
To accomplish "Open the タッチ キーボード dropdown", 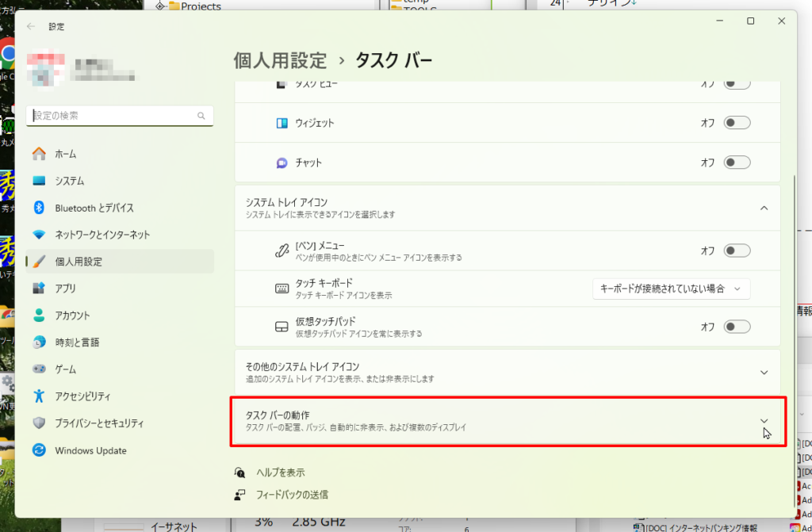I will point(671,289).
